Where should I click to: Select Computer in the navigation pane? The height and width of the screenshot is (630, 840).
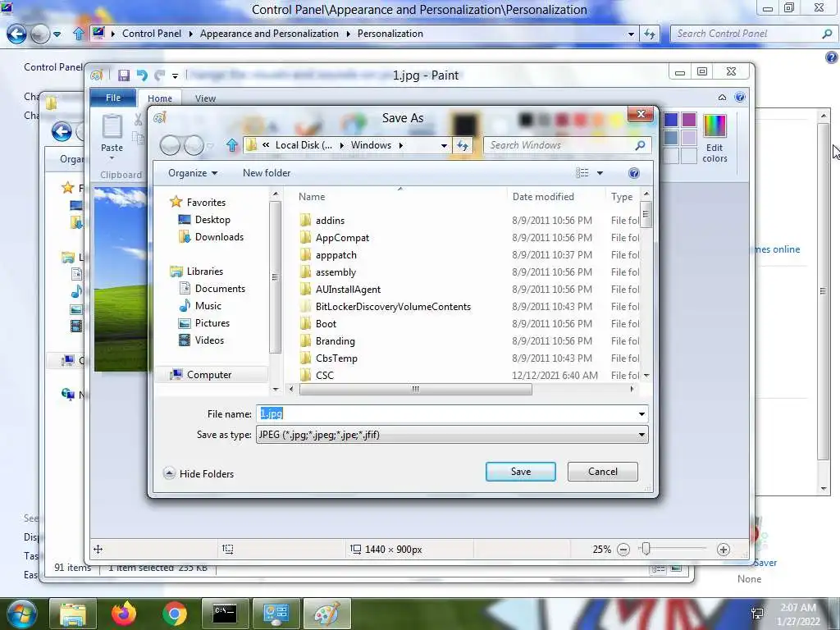pyautogui.click(x=209, y=374)
